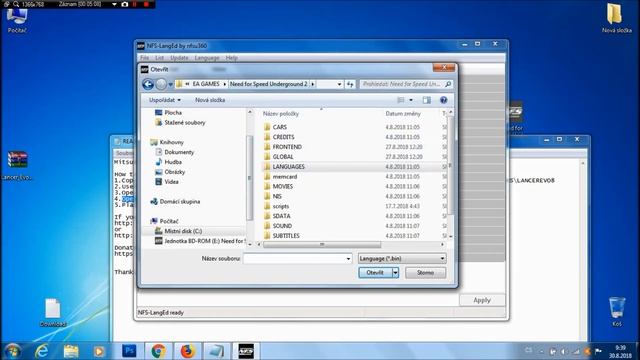This screenshot has width=640, height=360.
Task: Click Nová složka in dialog toolbar
Action: coord(210,100)
